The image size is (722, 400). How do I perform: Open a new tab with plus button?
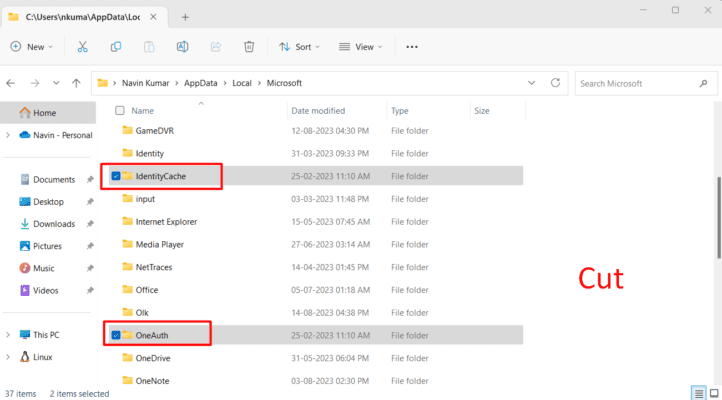tap(185, 17)
